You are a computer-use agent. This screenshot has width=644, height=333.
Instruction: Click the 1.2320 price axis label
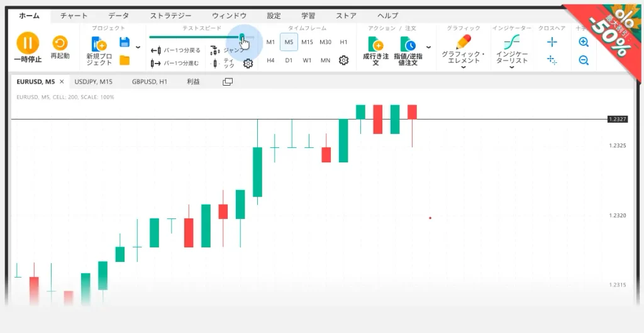pos(618,215)
